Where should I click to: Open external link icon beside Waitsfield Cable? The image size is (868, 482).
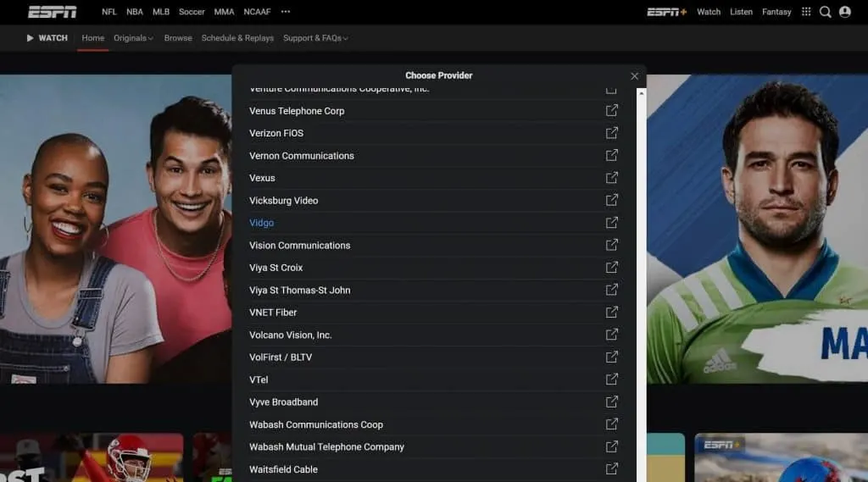pyautogui.click(x=611, y=469)
